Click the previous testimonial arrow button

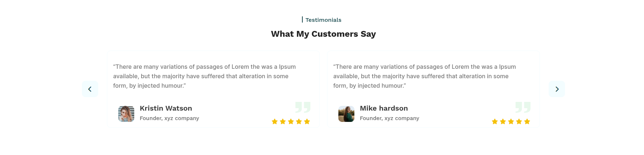click(90, 89)
